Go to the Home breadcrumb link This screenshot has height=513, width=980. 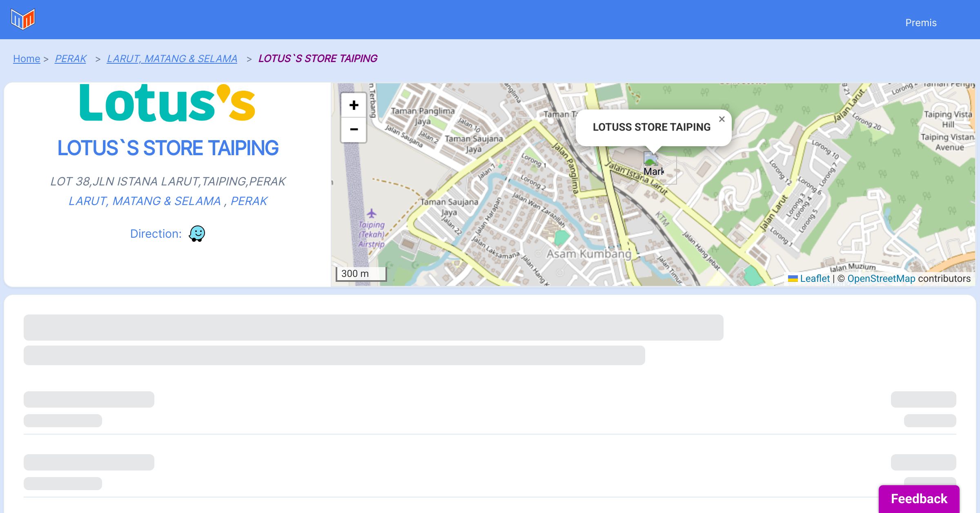pyautogui.click(x=27, y=59)
